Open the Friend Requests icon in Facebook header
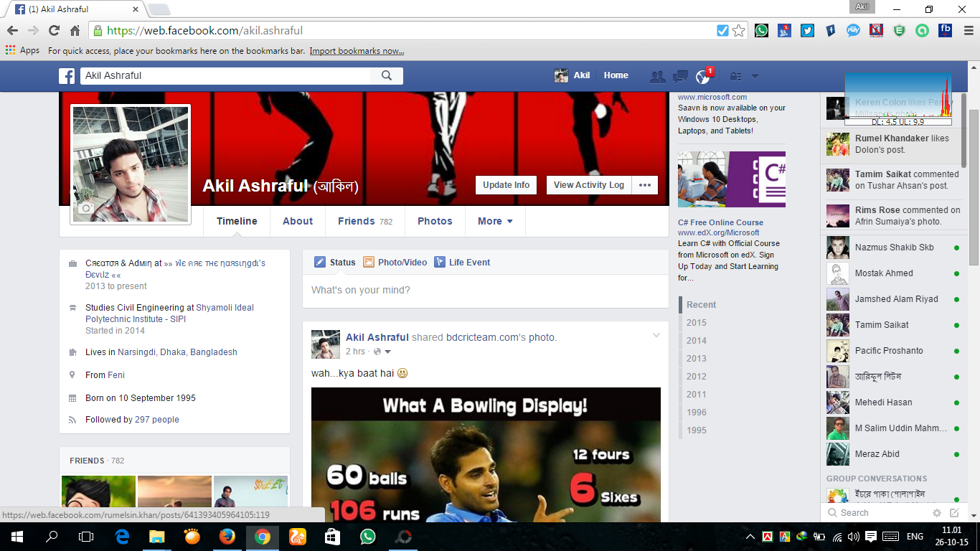This screenshot has height=551, width=980. 656,76
